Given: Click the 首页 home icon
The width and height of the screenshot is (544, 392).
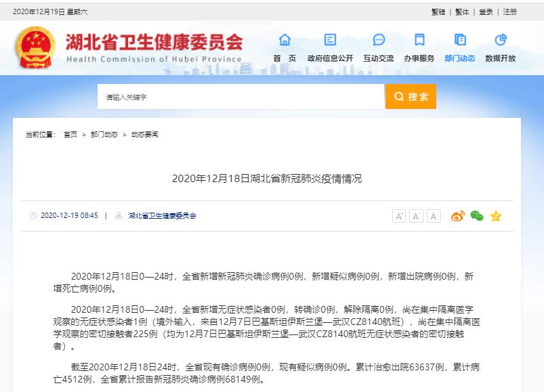Looking at the screenshot, I should tap(285, 40).
